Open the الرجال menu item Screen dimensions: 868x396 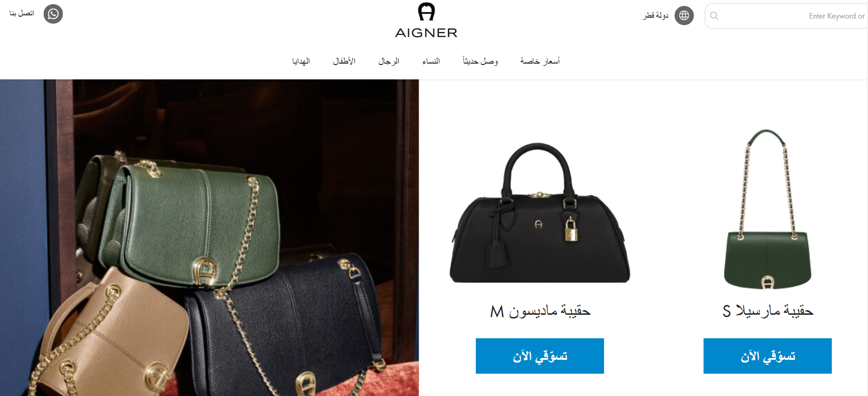pos(389,61)
